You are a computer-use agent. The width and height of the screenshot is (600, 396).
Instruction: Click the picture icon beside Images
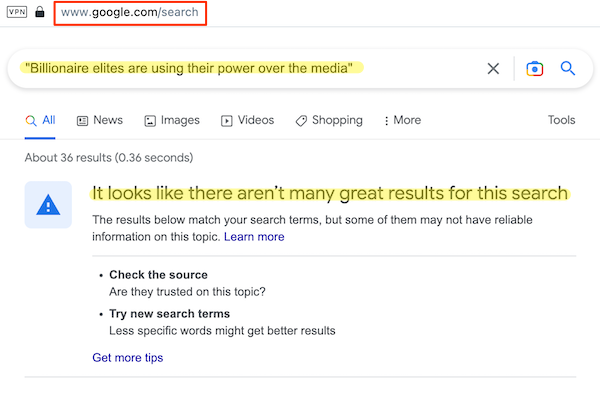[150, 121]
